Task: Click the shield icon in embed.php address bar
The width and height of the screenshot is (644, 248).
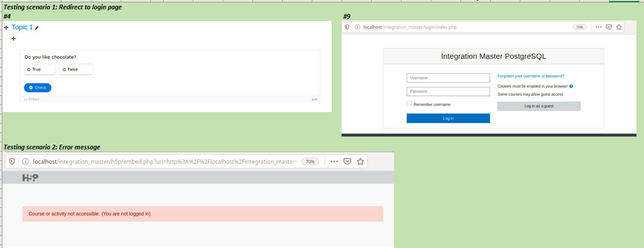Action: [x=12, y=162]
